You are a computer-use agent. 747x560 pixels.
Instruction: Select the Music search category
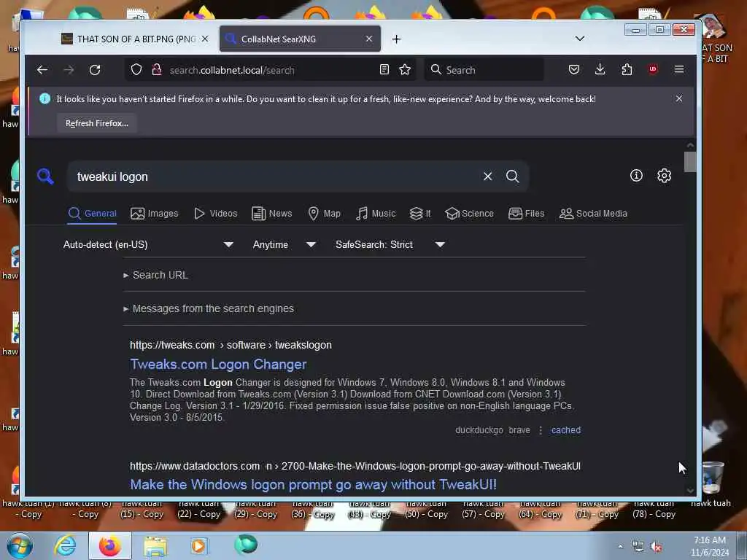(376, 214)
